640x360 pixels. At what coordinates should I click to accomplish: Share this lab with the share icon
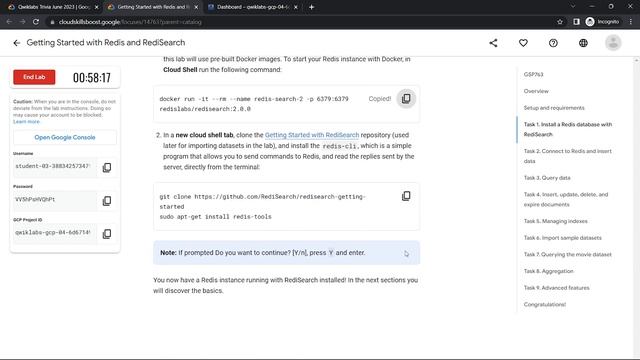tap(493, 43)
